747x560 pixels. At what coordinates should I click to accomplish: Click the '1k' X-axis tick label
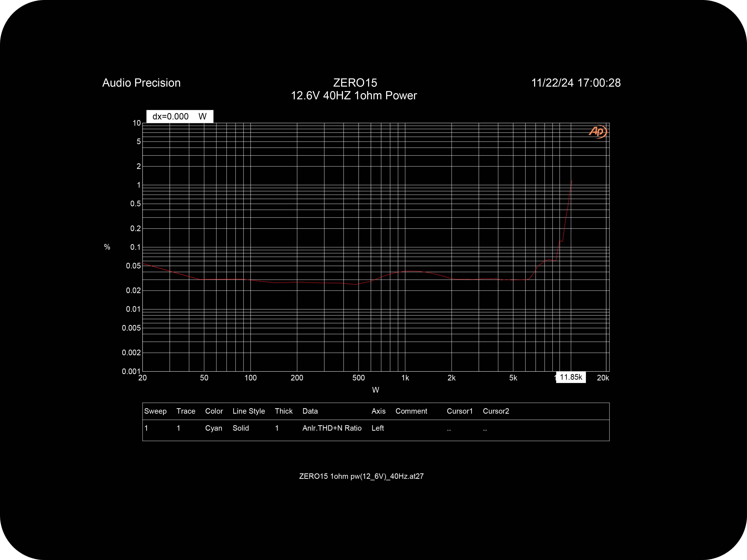point(405,378)
